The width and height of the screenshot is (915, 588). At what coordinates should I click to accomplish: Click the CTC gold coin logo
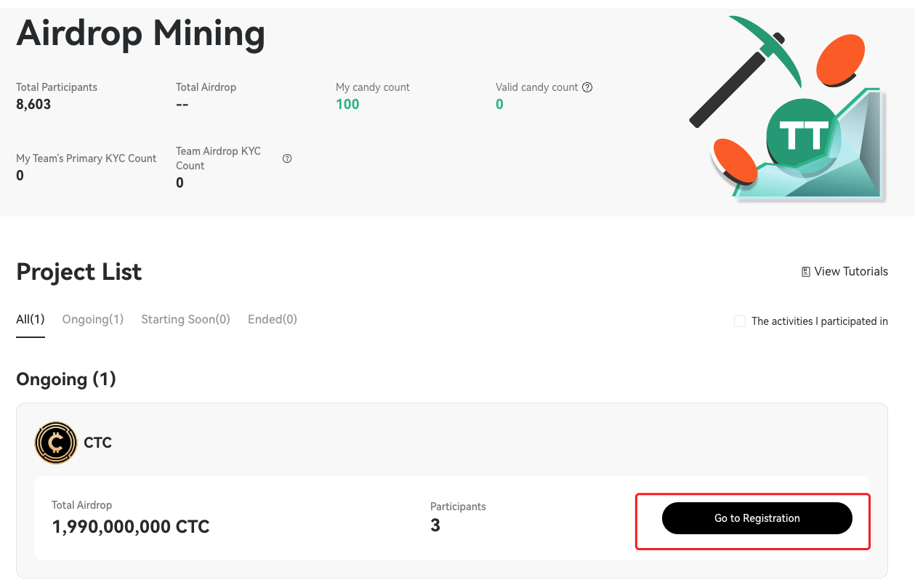(x=55, y=442)
